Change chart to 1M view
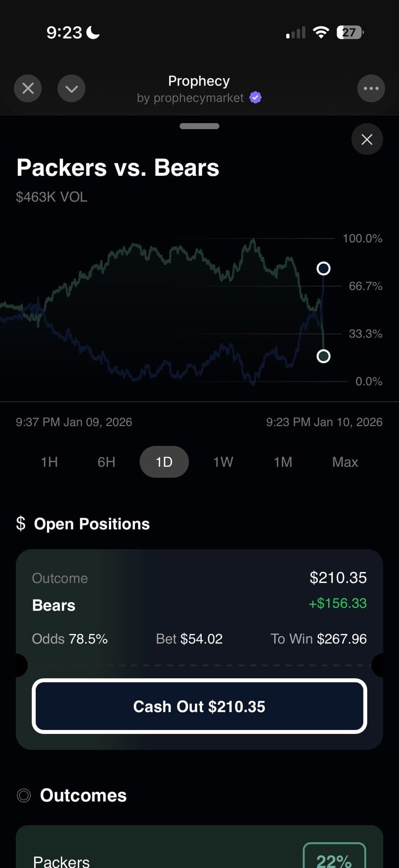 tap(283, 462)
